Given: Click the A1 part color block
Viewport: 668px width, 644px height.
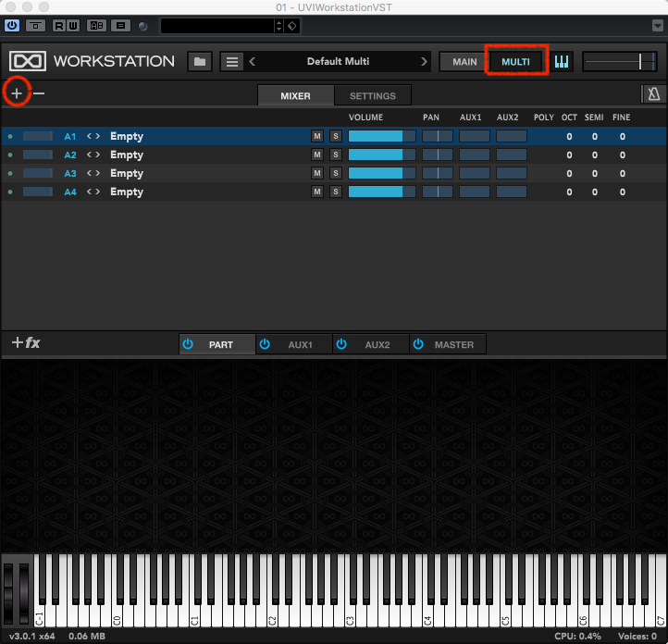Looking at the screenshot, I should click(x=38, y=136).
